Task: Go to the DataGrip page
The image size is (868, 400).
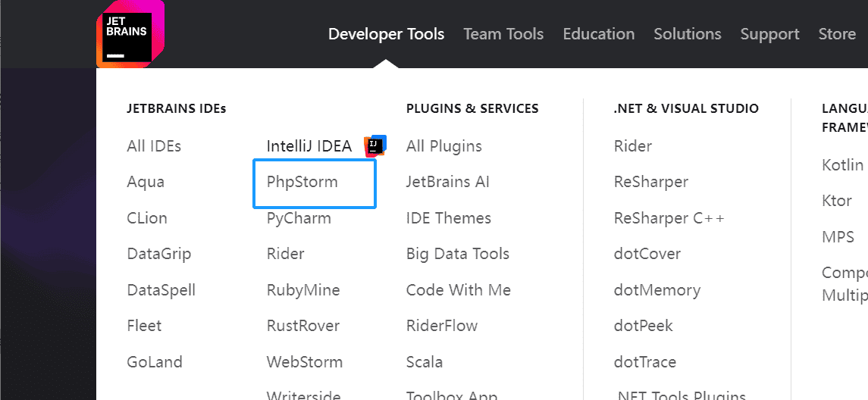Action: pyautogui.click(x=159, y=254)
